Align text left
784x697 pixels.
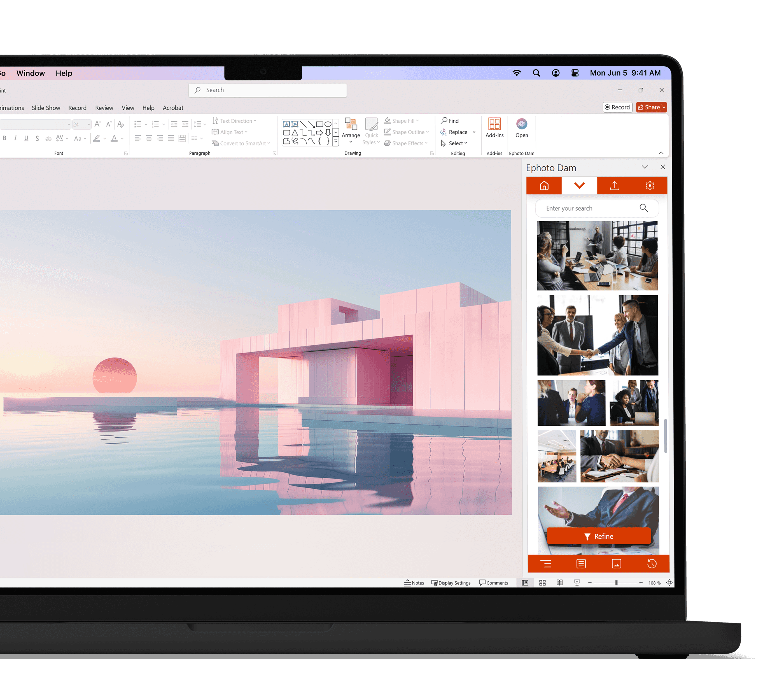[x=138, y=138]
